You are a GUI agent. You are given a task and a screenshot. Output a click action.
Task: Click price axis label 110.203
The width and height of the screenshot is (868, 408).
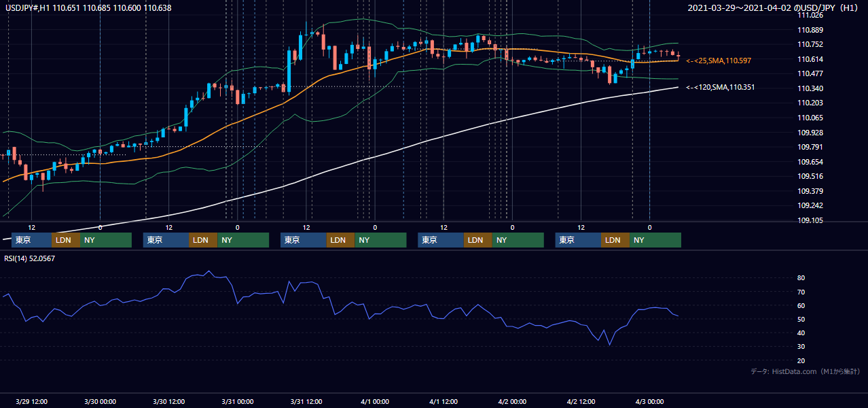tap(810, 103)
